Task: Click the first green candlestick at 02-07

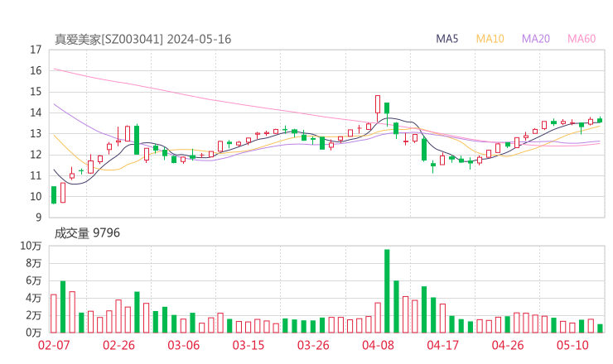Action: click(x=54, y=195)
